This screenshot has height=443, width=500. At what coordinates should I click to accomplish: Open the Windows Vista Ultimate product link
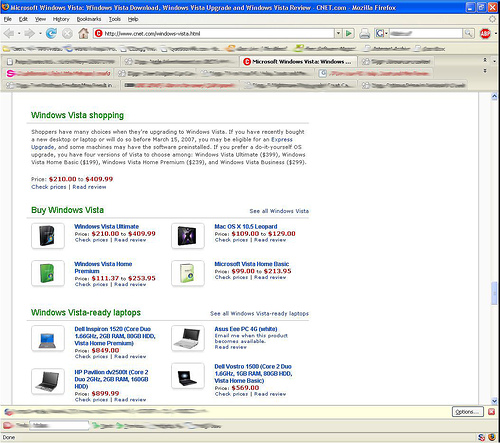pos(106,226)
